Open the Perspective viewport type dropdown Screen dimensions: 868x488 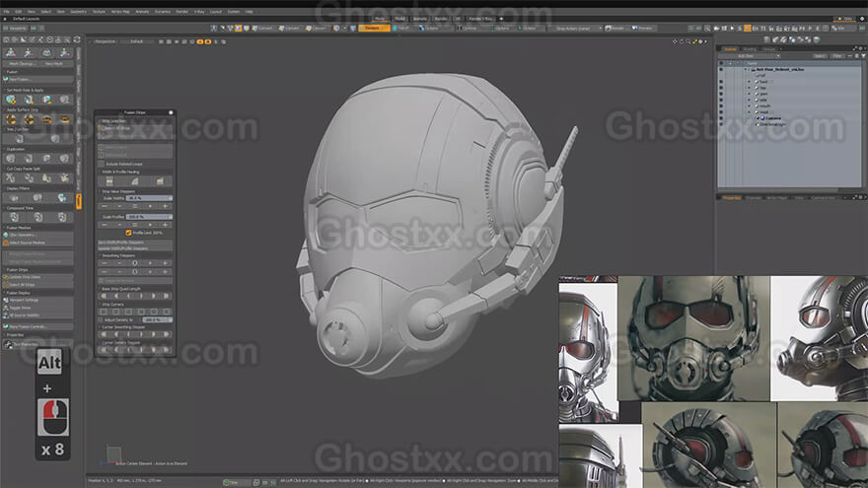pos(106,41)
